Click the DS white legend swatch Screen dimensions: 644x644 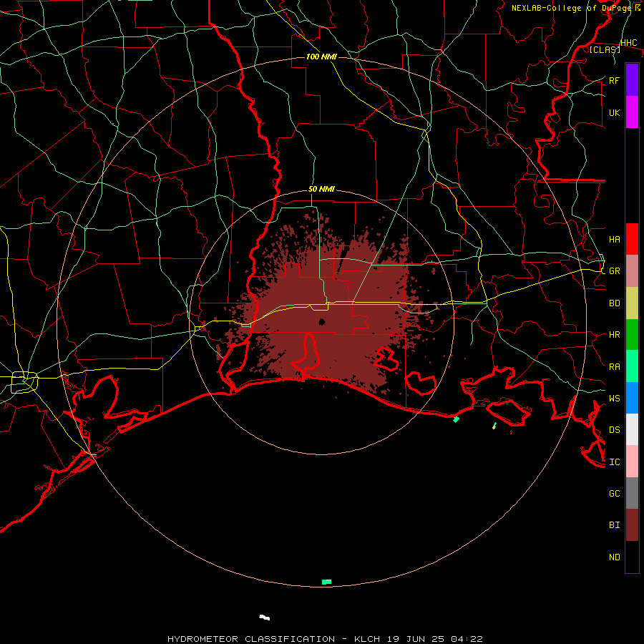tap(632, 429)
